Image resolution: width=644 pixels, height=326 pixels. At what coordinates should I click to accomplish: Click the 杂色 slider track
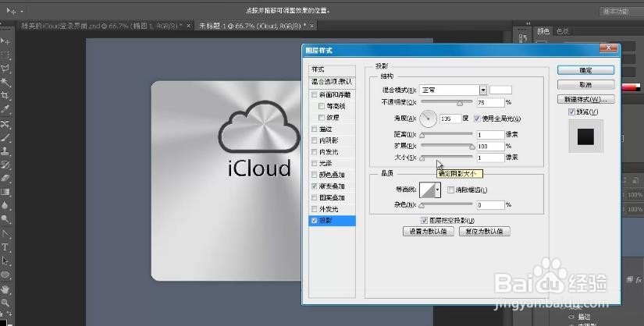[447, 204]
